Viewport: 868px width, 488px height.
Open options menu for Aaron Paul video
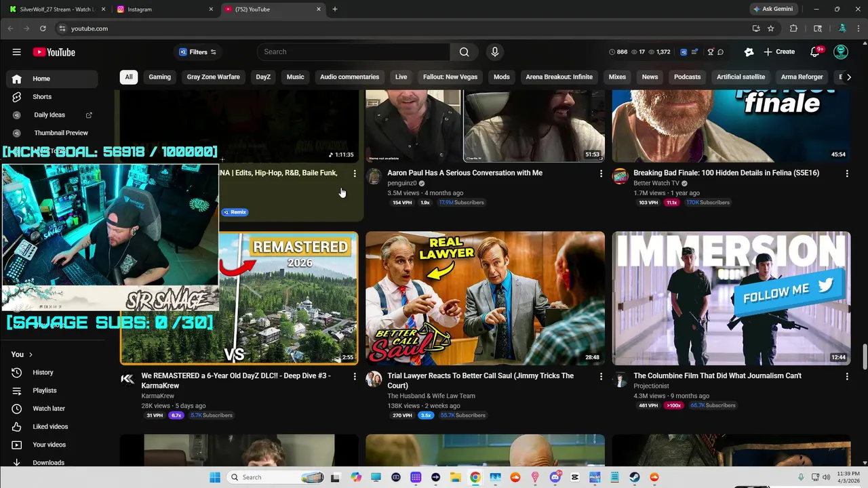[x=601, y=174]
